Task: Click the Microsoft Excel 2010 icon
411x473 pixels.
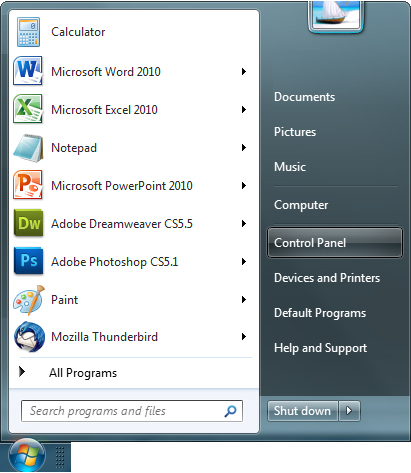Action: (x=28, y=109)
